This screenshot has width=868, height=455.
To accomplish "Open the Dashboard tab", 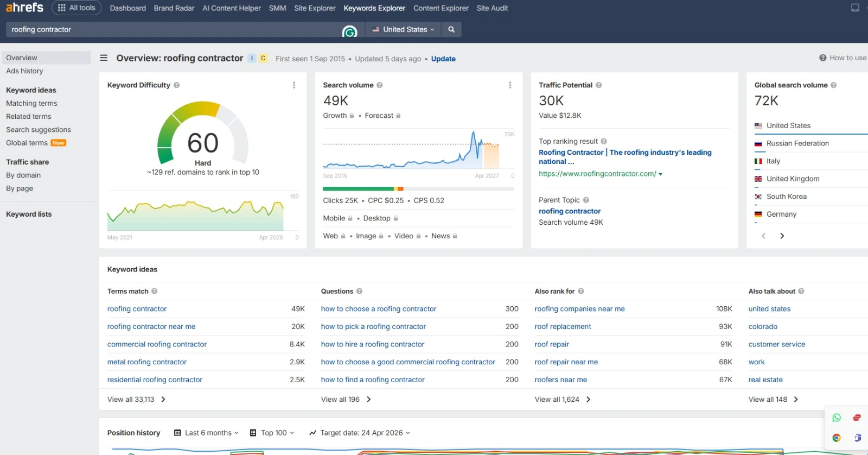I will [128, 8].
